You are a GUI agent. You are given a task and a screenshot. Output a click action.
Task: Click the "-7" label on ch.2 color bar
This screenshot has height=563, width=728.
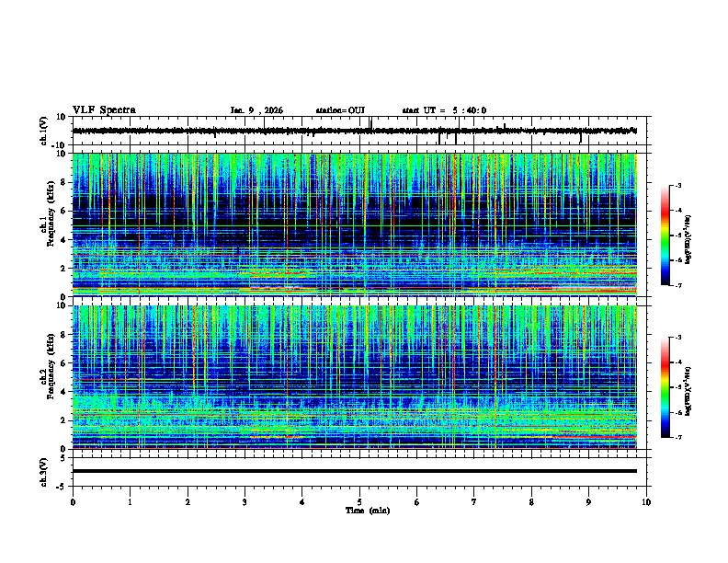click(677, 438)
